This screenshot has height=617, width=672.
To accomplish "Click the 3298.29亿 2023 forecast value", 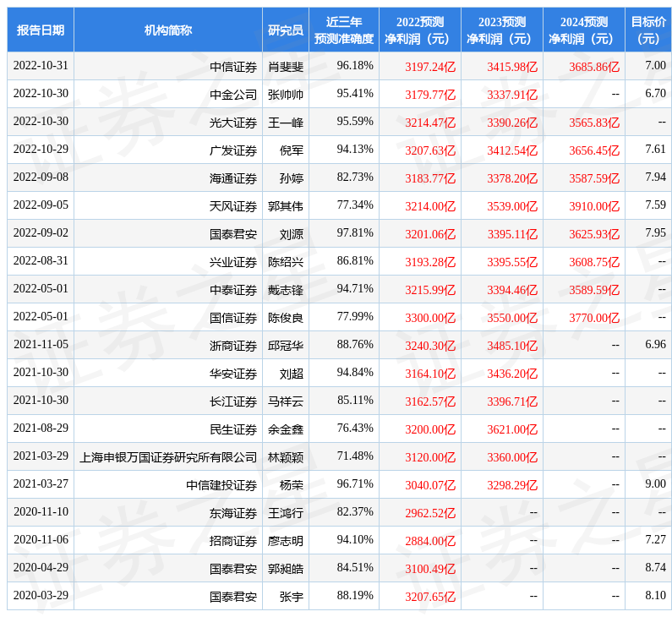I will point(512,484).
